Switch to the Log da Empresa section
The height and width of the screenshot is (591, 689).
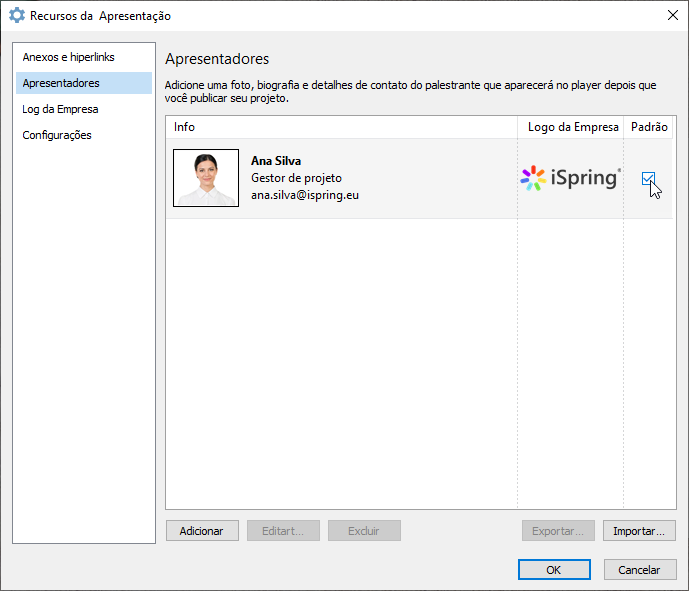pos(60,109)
